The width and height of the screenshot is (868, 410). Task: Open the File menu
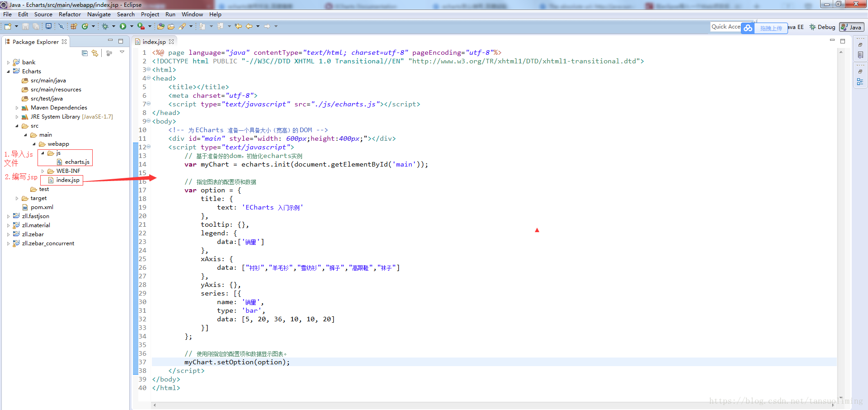[x=8, y=14]
